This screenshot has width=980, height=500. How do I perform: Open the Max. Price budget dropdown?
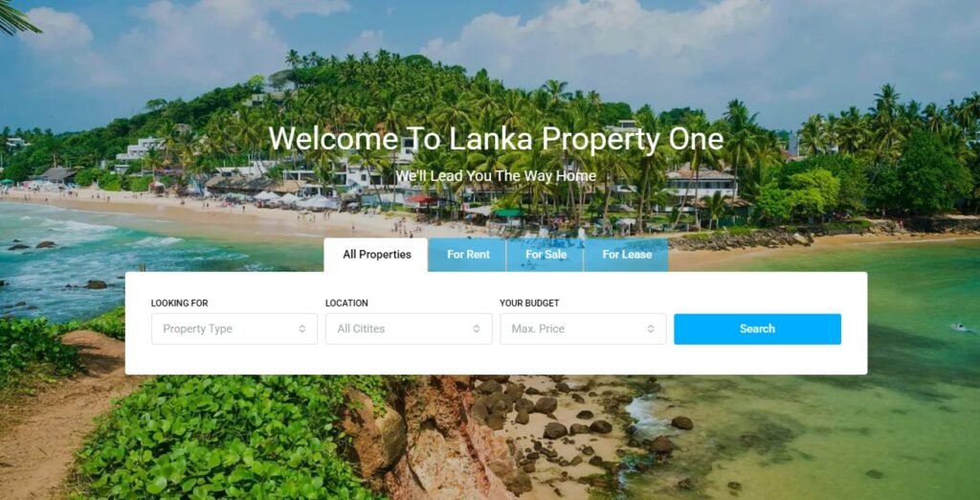[583, 329]
